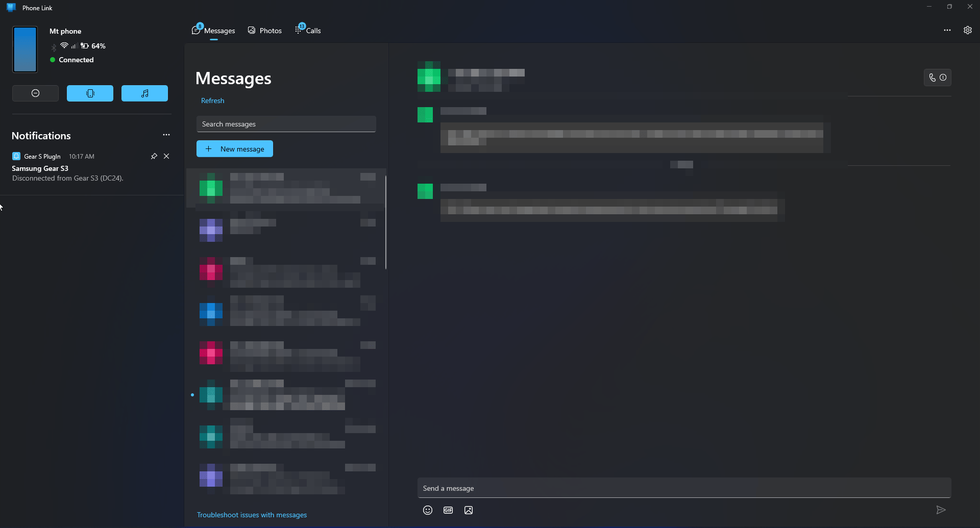Viewport: 980px width, 528px height.
Task: Open the GIF picker
Action: 448,510
